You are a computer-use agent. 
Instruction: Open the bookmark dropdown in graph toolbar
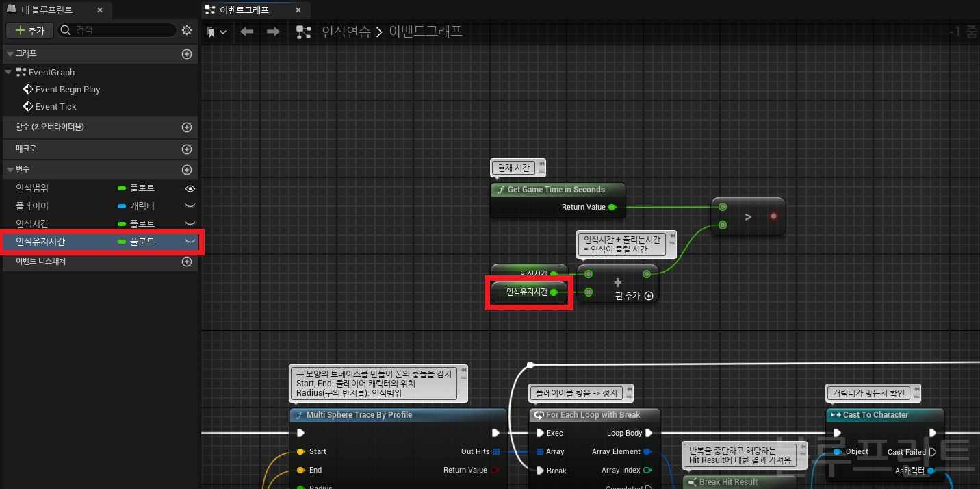tap(217, 32)
